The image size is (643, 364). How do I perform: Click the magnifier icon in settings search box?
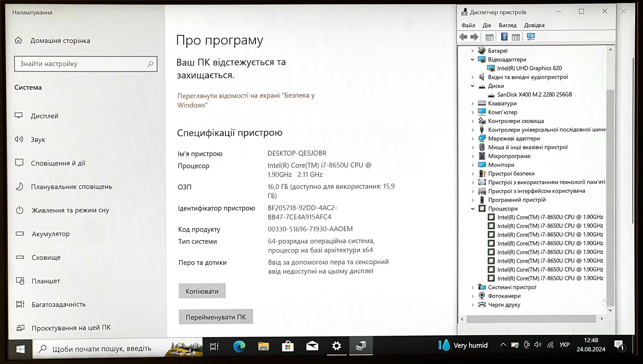[x=150, y=64]
